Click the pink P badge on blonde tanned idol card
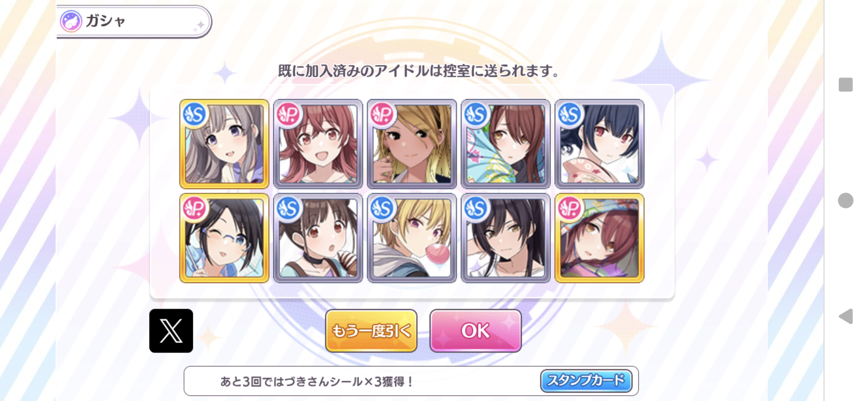868x401 pixels. pyautogui.click(x=382, y=114)
